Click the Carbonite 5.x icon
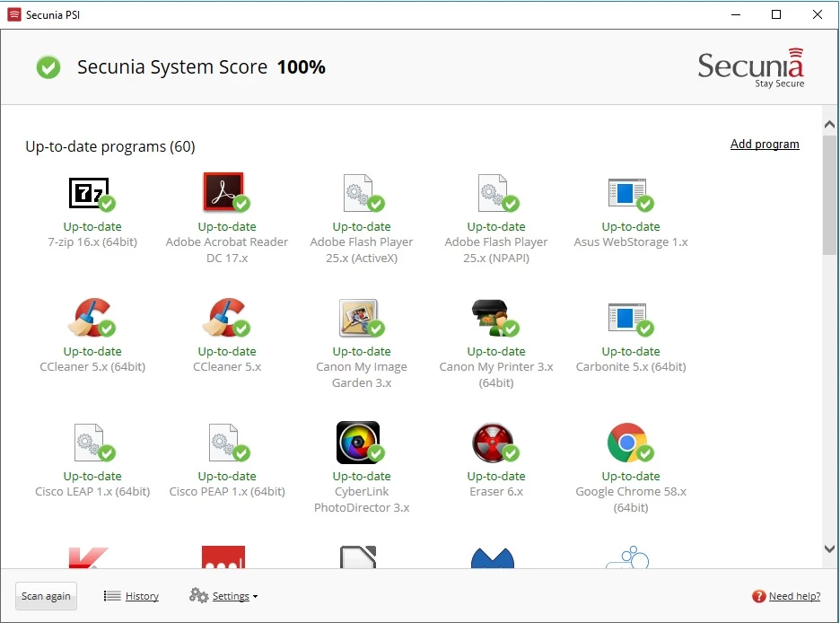The image size is (840, 623). [630, 319]
